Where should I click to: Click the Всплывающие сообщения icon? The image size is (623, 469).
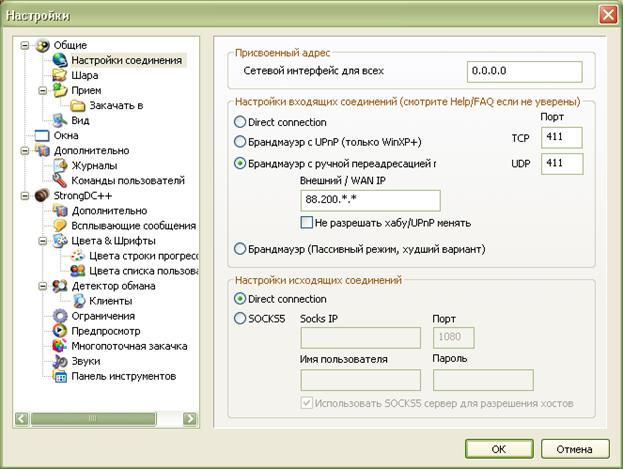click(60, 226)
